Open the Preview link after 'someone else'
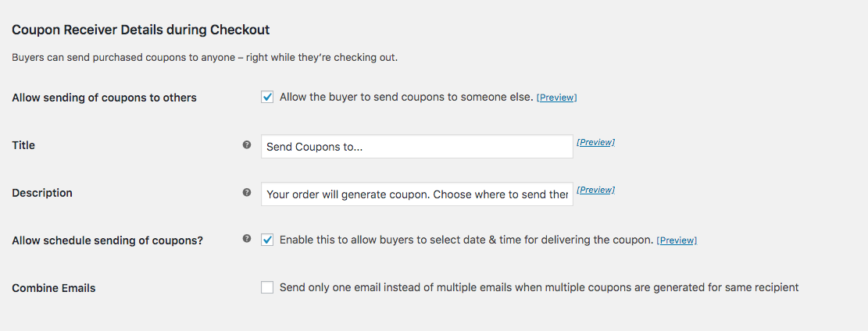 click(x=556, y=98)
